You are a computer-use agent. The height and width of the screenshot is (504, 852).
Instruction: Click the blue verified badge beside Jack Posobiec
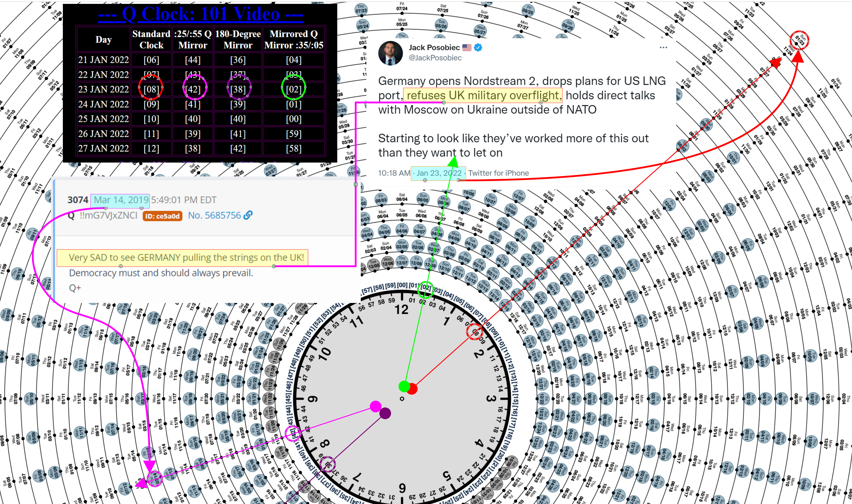pyautogui.click(x=478, y=48)
